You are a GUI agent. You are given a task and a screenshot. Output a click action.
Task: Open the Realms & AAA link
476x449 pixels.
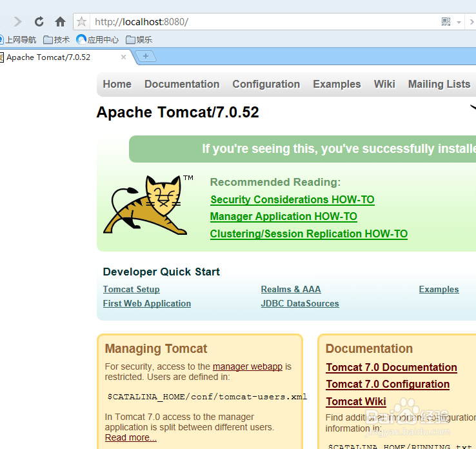click(x=290, y=289)
